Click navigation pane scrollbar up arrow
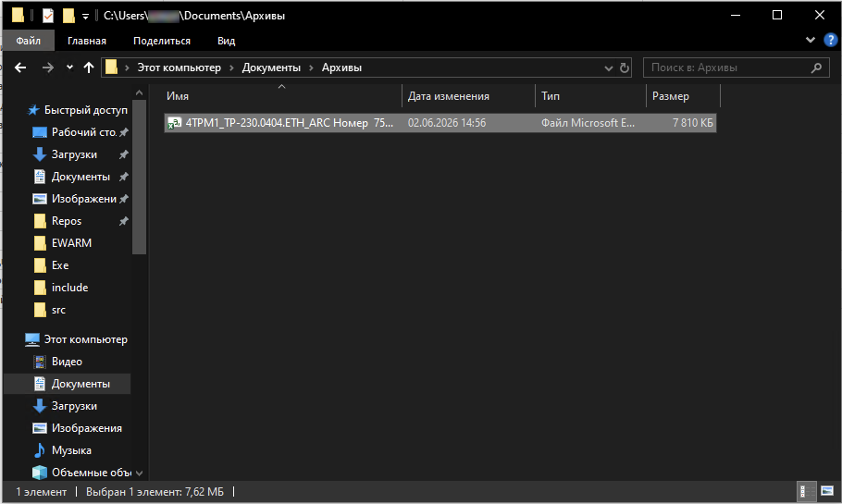This screenshot has width=842, height=504. click(140, 92)
